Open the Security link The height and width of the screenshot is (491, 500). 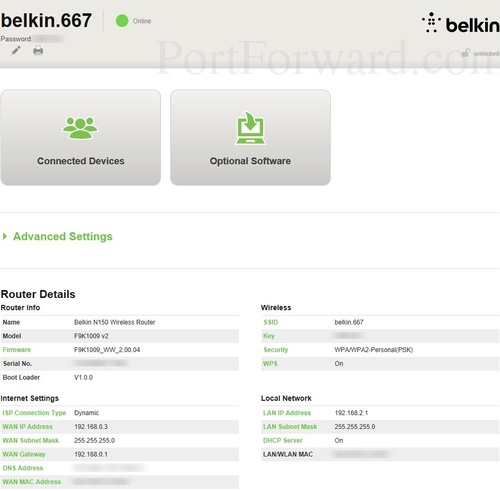276,350
